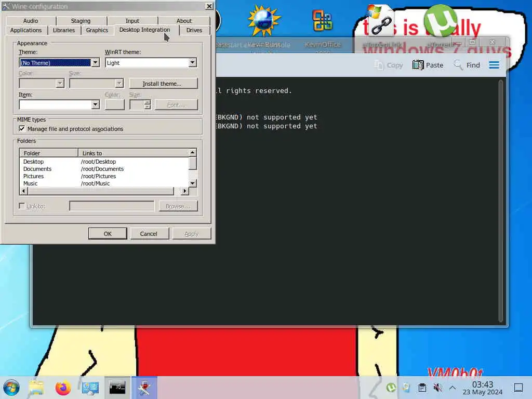The image size is (532, 399).
Task: Open the system settings taskbar icon
Action: [90, 388]
